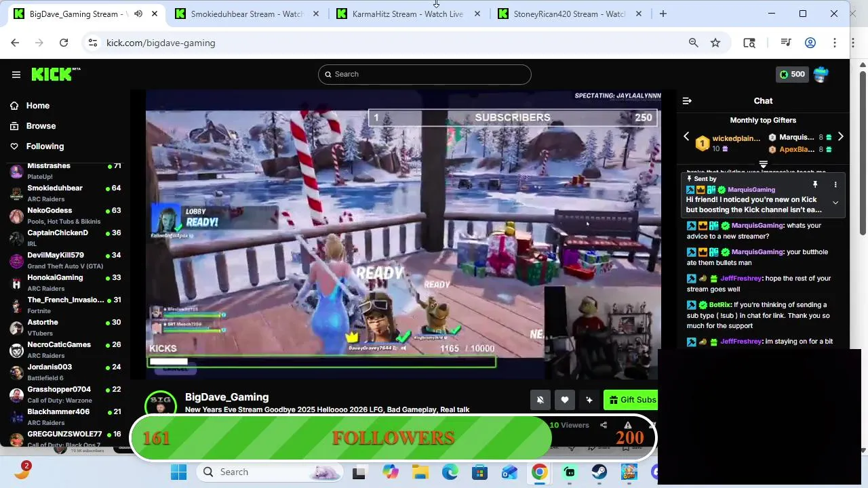Viewport: 868px width, 488px height.
Task: Mute the BigDave_Gaming tab audio icon
Action: [x=138, y=14]
